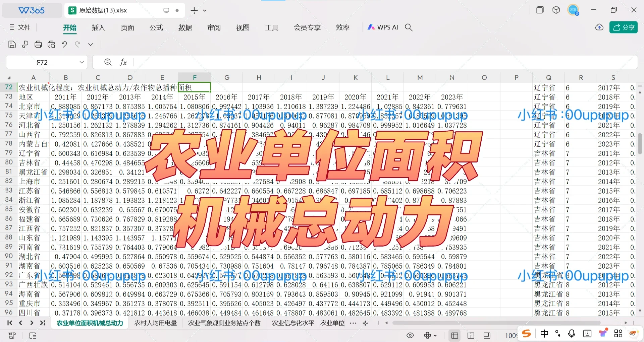The image size is (644, 342).
Task: Switch to sheet 农业信息化水平
Action: [293, 323]
